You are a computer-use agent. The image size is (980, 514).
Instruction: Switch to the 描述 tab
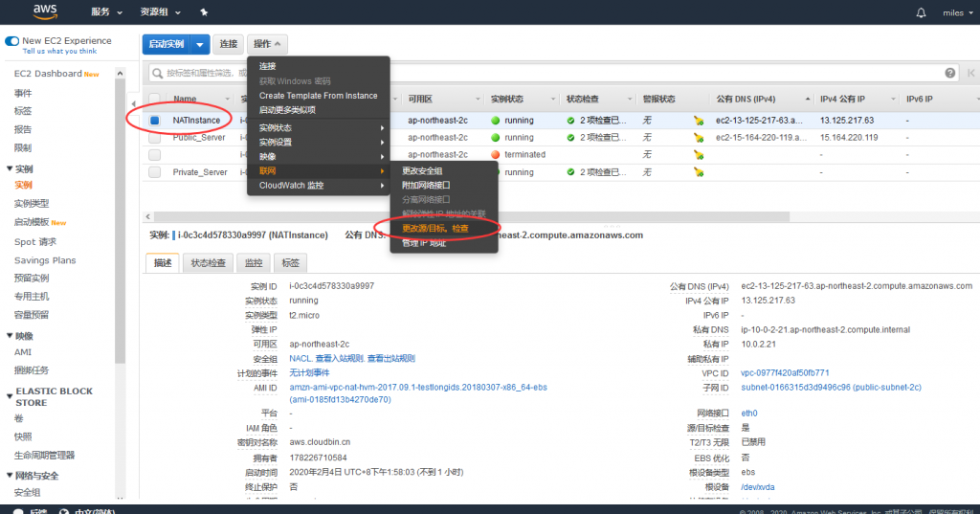pyautogui.click(x=163, y=263)
